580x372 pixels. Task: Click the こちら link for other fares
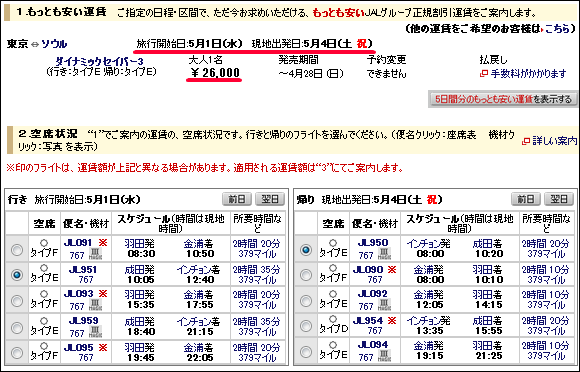557,28
